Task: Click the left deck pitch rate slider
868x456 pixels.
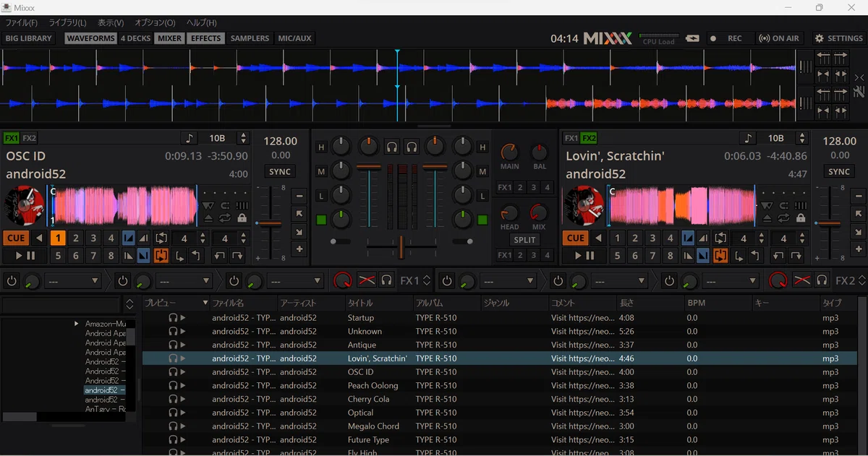Action: (x=270, y=223)
